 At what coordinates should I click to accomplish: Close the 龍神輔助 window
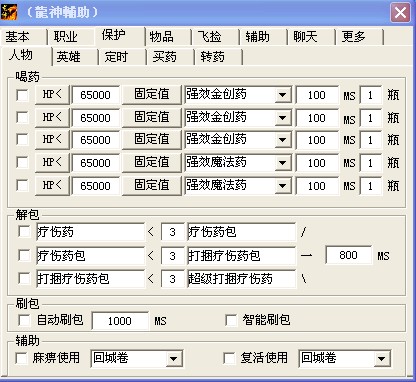click(400, 13)
